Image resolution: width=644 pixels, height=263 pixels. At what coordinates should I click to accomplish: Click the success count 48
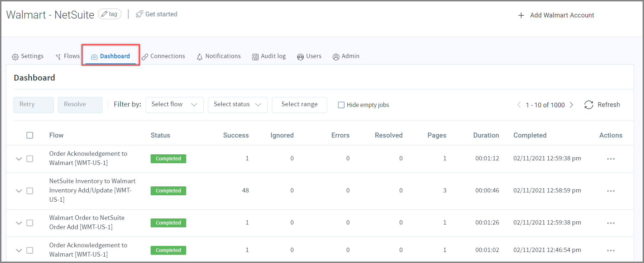tap(246, 191)
